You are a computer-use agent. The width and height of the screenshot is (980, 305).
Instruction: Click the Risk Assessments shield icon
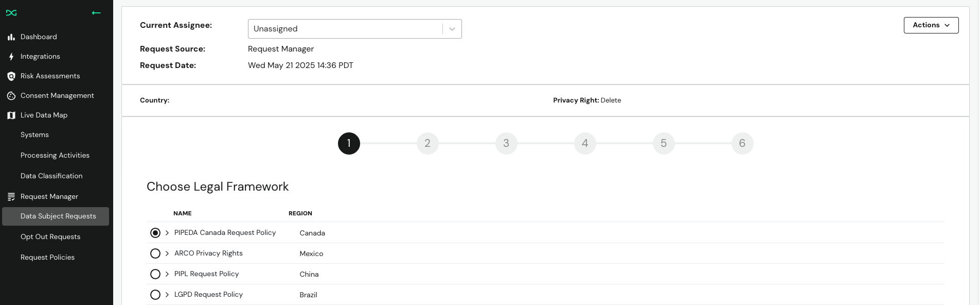(x=11, y=76)
